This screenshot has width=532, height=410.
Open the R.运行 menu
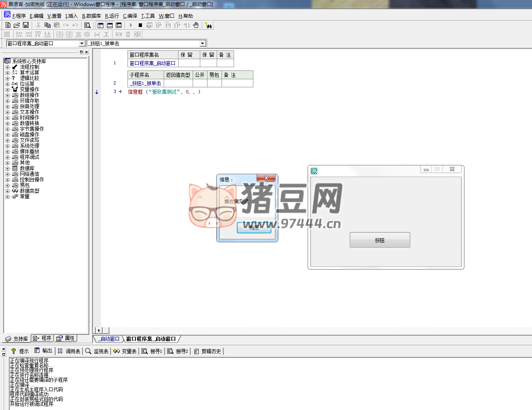pos(112,16)
